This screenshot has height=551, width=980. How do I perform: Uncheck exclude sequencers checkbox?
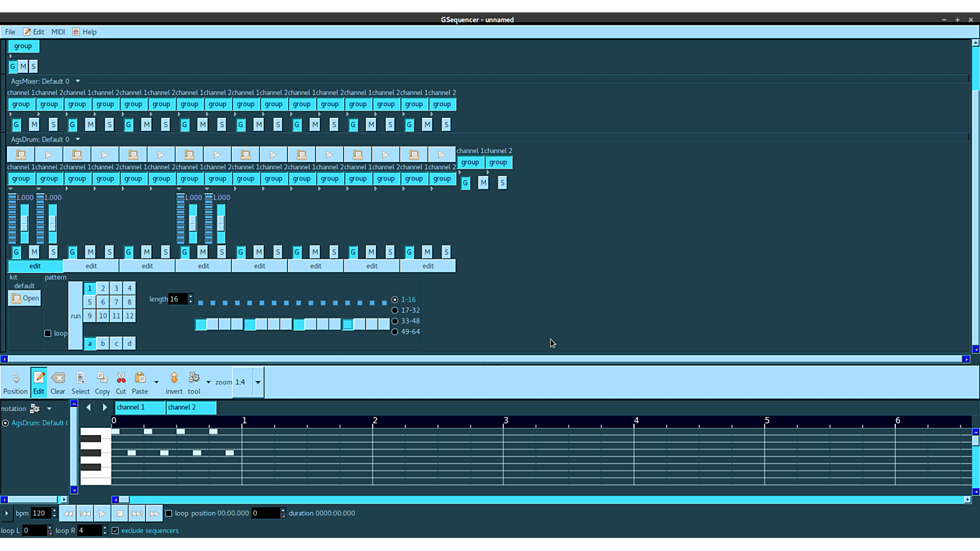115,531
